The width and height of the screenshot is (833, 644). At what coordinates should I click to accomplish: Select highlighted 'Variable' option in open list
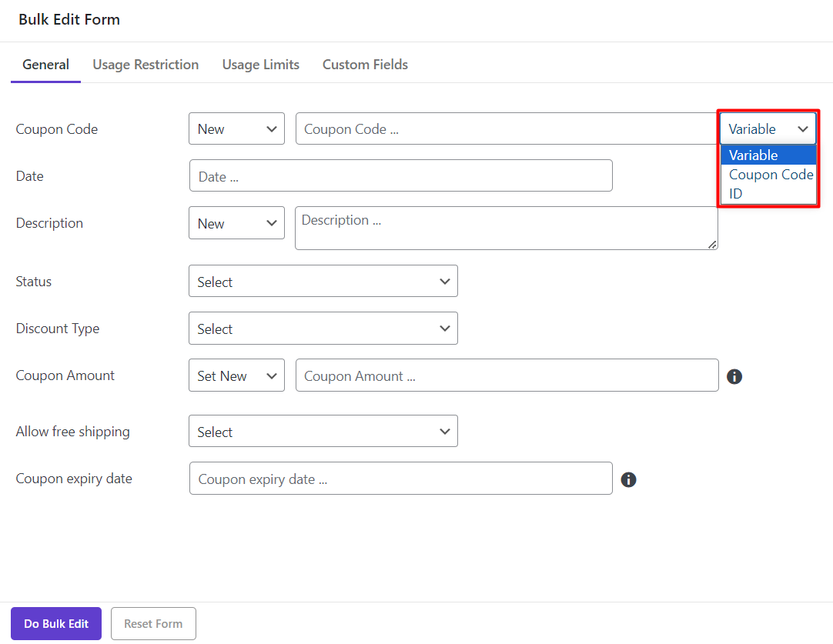(753, 155)
